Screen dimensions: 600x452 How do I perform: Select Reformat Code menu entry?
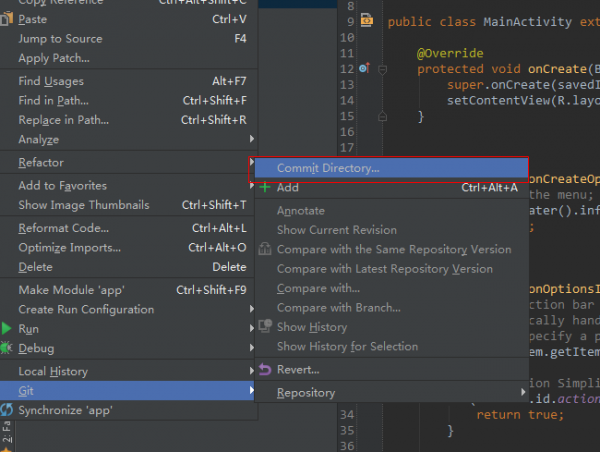(64, 228)
